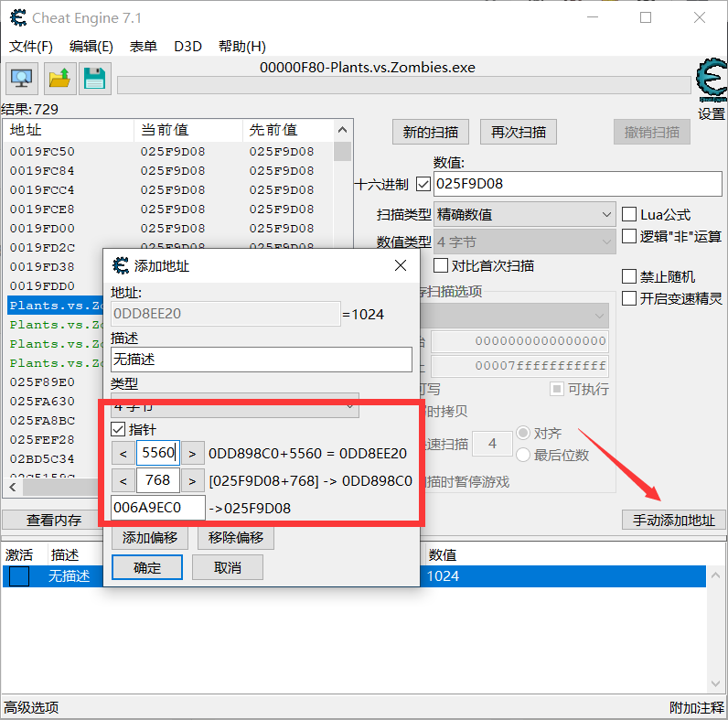Click 附加注释 at the bottom right
The height and width of the screenshot is (720, 728).
click(x=696, y=707)
